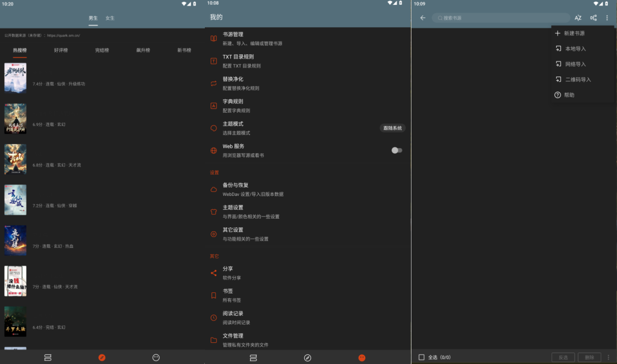Select the compass explore icon in bottom bar
This screenshot has height=364, width=617.
pyautogui.click(x=308, y=357)
